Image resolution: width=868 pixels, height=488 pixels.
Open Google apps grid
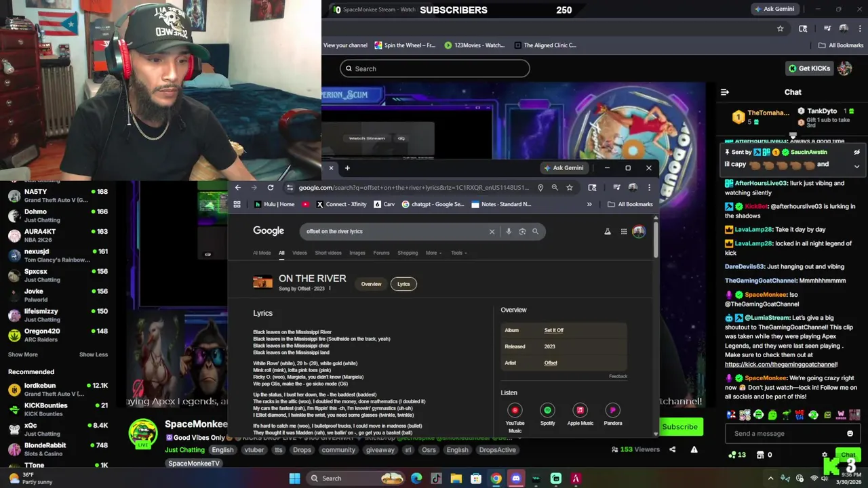pyautogui.click(x=624, y=232)
